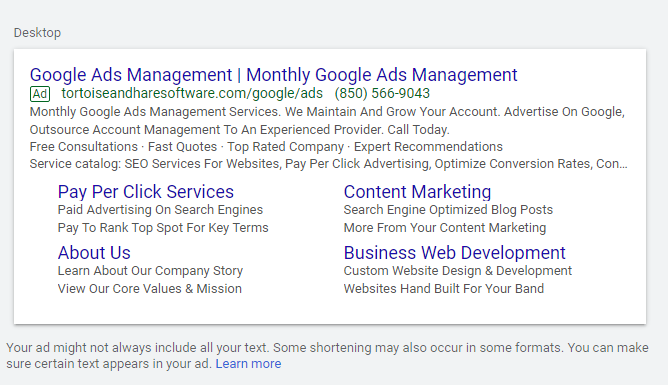Select the Desktop preview label
The image size is (668, 385).
(37, 33)
